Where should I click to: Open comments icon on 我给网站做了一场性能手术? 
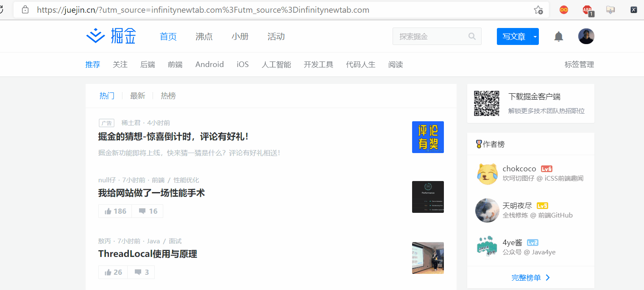(x=142, y=211)
